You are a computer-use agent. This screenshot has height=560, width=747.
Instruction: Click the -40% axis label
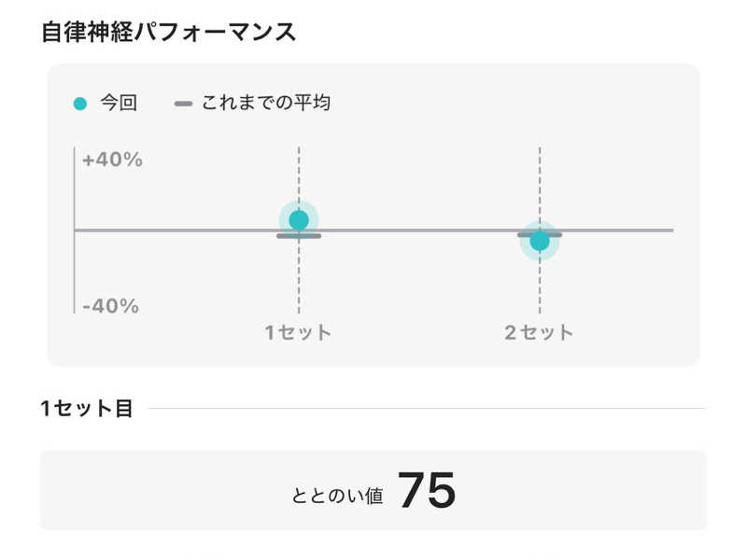pyautogui.click(x=110, y=306)
